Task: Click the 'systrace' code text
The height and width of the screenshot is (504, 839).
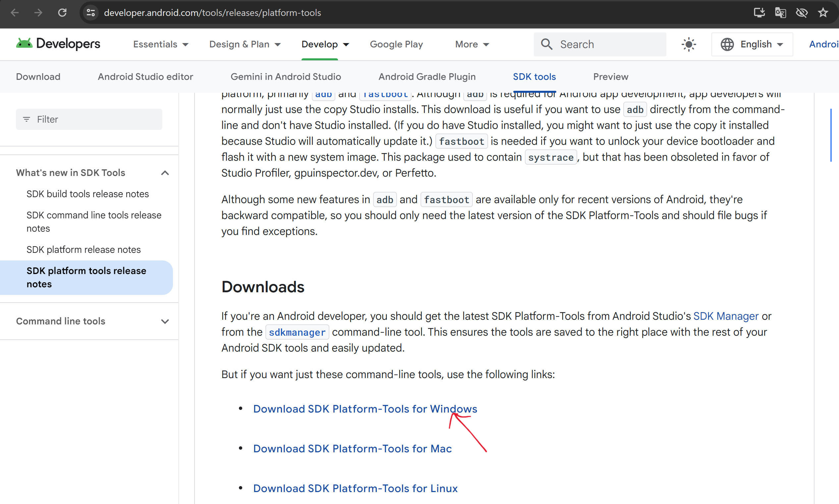Action: pos(551,158)
